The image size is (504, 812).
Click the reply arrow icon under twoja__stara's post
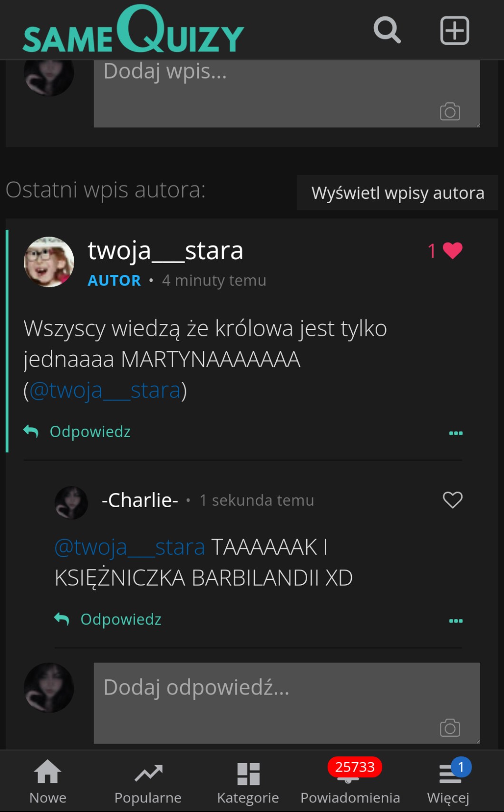(x=31, y=431)
